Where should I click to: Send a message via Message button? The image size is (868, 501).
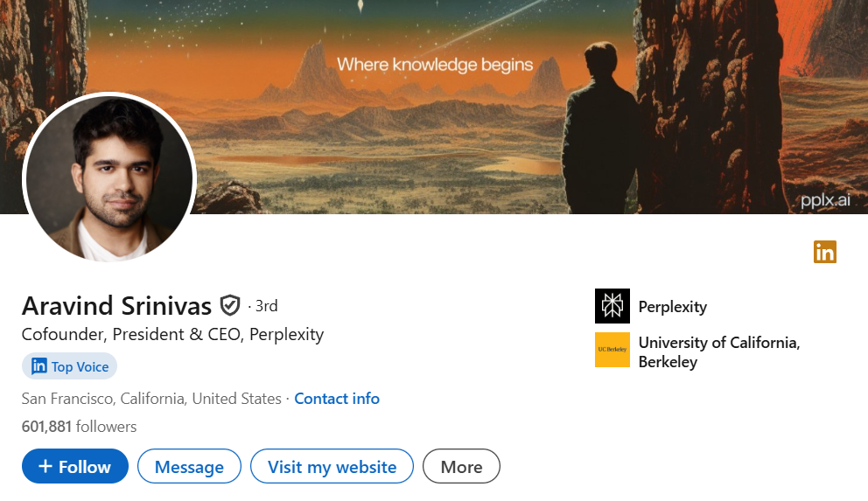pyautogui.click(x=189, y=467)
